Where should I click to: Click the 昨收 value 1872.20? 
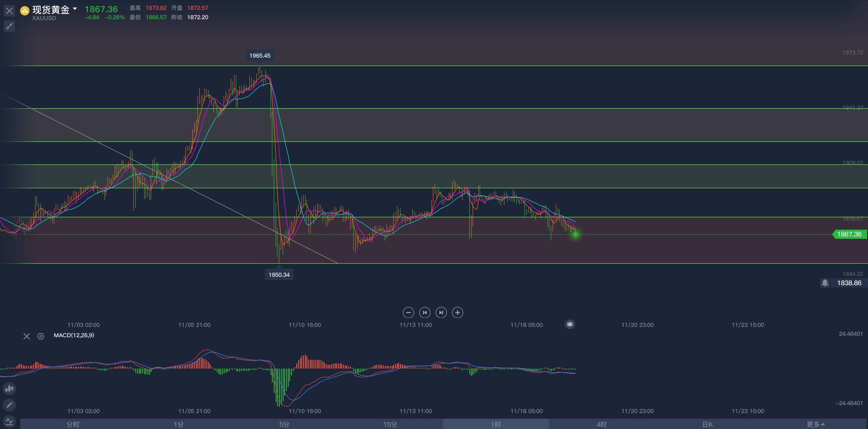click(x=197, y=17)
